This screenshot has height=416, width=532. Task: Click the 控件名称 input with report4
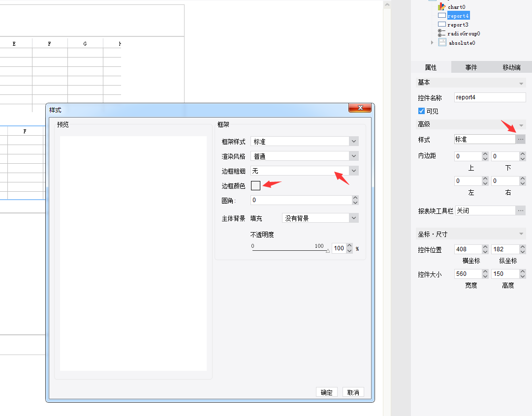click(x=490, y=97)
